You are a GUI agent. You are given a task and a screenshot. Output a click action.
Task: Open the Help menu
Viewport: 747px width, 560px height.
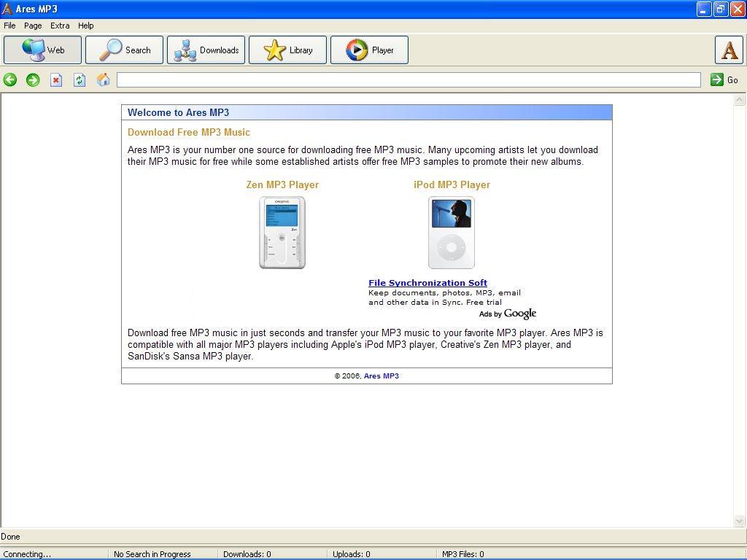[86, 26]
